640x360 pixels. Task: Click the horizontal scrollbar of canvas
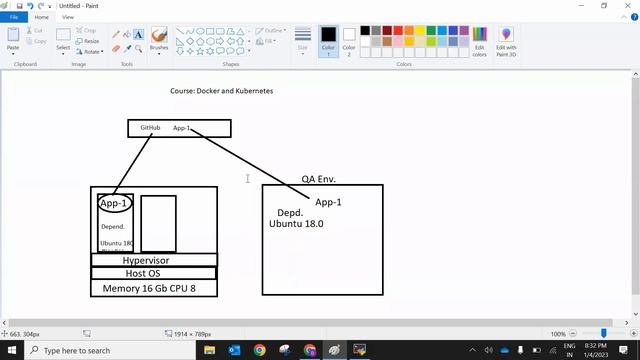[x=310, y=322]
